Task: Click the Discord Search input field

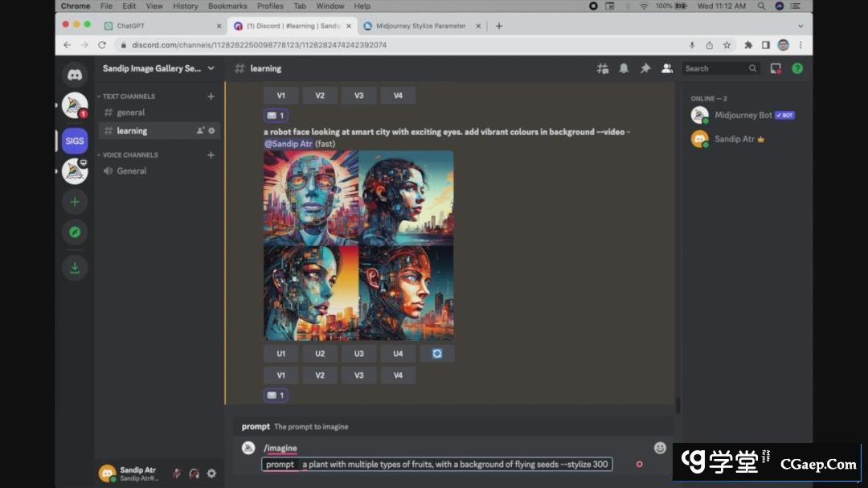Action: tap(715, 69)
